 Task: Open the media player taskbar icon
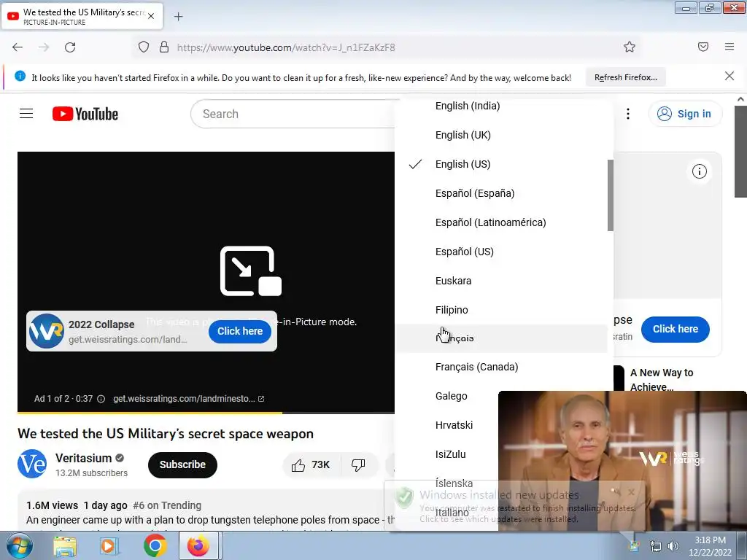[x=109, y=545]
